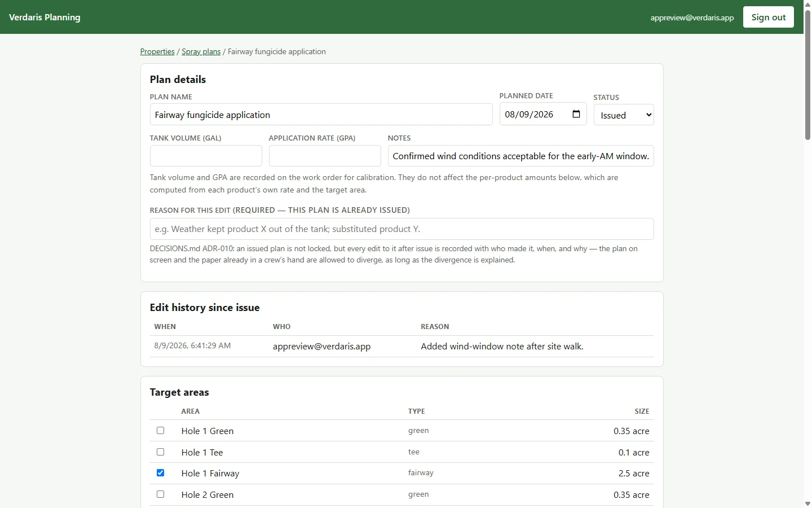812x508 pixels.
Task: Click the SIZE column header
Action: pos(642,411)
